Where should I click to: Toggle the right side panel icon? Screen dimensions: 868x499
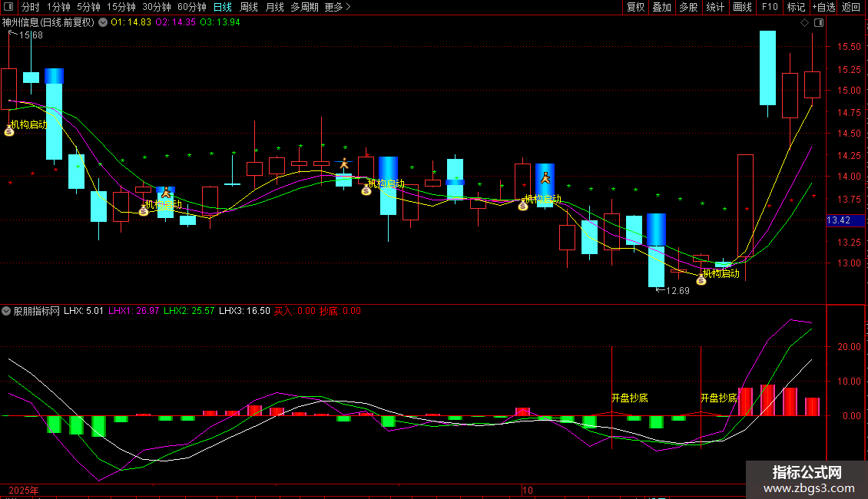point(819,23)
